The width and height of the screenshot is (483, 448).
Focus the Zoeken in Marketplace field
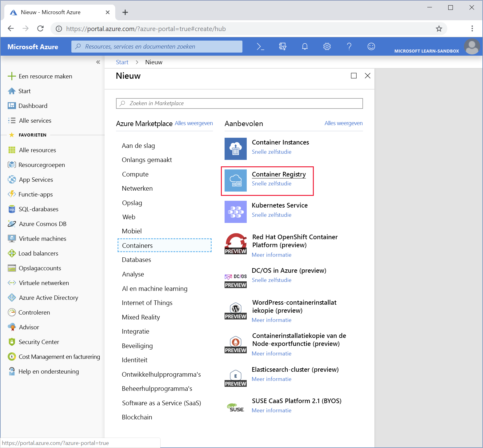[239, 103]
